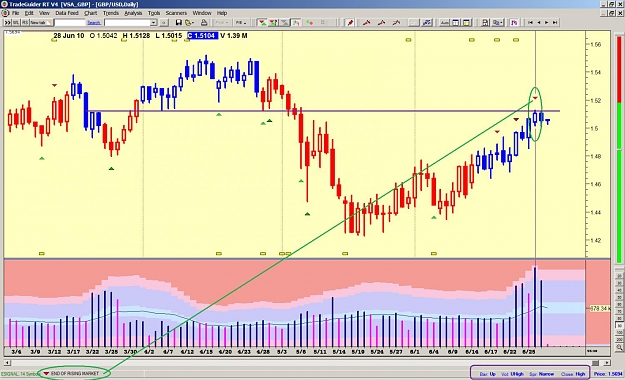Toggle first red-green VSA indicator arrows icon
Screen dimensions: 625x380
click(x=262, y=23)
